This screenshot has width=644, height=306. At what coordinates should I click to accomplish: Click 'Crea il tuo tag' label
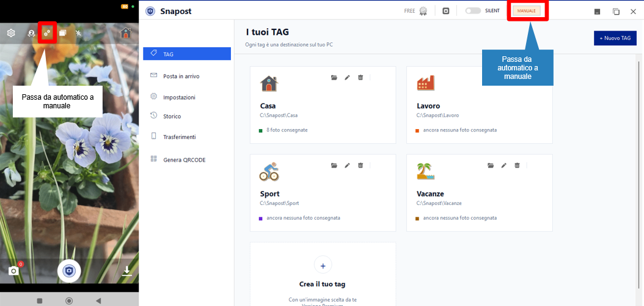click(323, 284)
